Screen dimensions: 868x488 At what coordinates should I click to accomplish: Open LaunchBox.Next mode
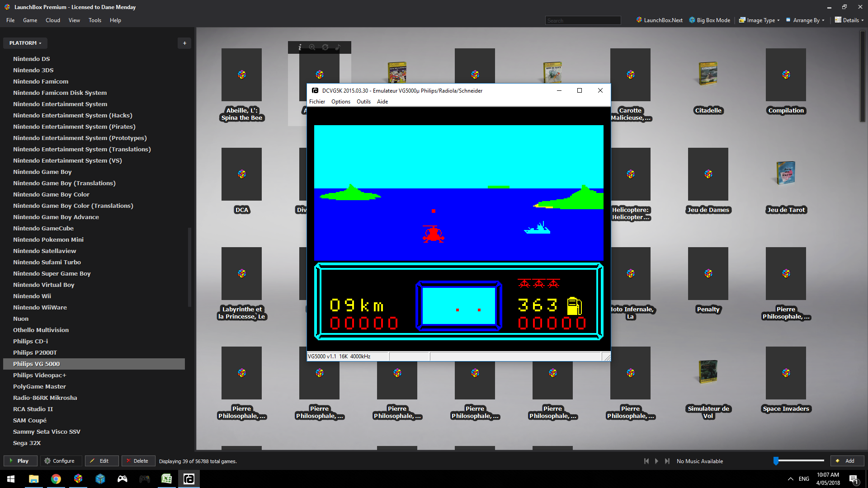659,20
